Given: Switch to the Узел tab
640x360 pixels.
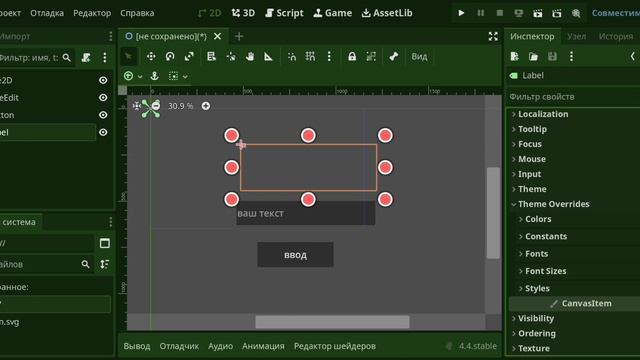Looking at the screenshot, I should (x=576, y=36).
